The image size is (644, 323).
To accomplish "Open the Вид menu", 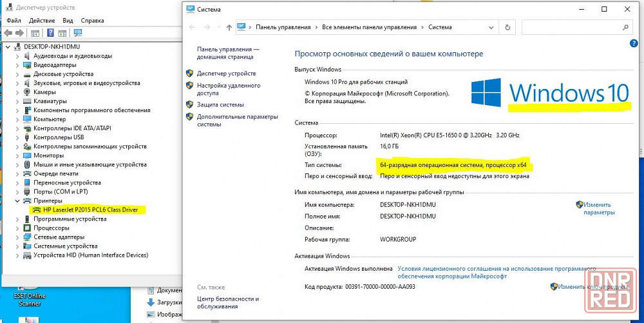I will pos(68,21).
